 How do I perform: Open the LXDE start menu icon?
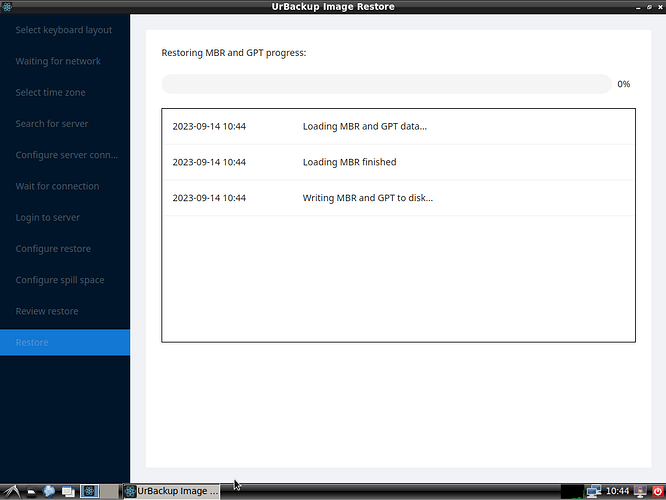tap(11, 492)
